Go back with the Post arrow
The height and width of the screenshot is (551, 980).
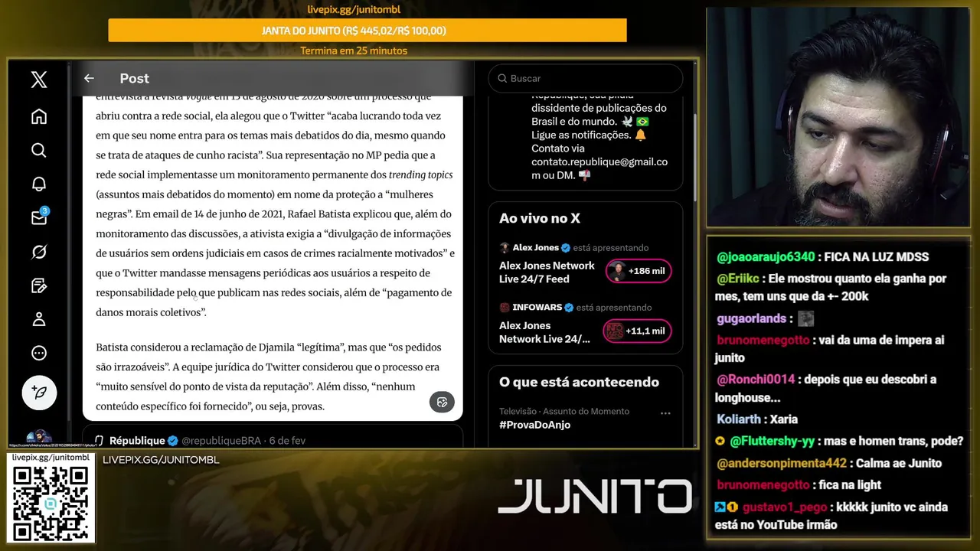click(x=89, y=78)
